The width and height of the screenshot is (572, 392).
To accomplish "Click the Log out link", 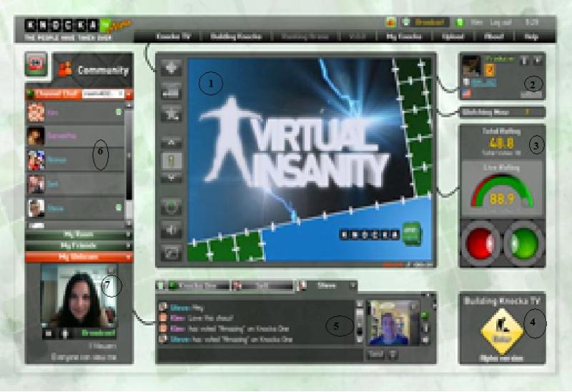I will (501, 23).
